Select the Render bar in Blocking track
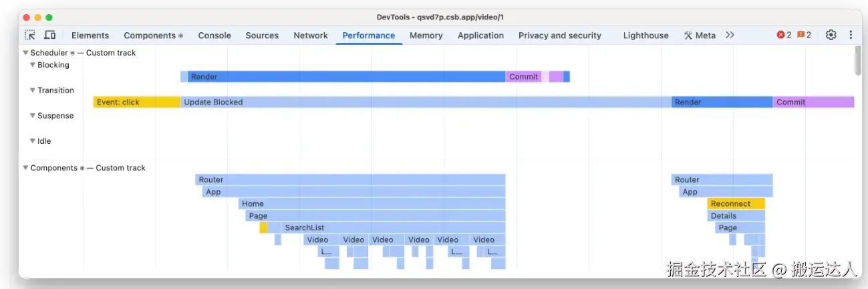Viewport: 868px width, 289px height. tap(346, 77)
